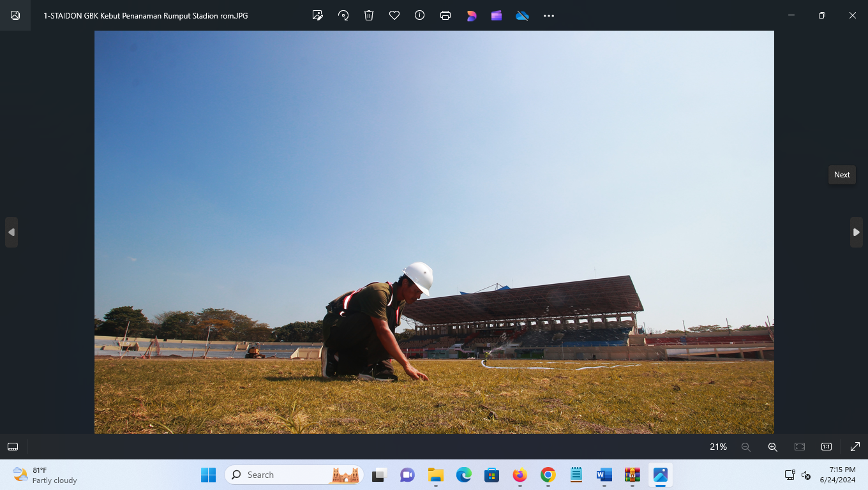Viewport: 868px width, 490px height.
Task: Launch Google Chrome from taskbar
Action: tap(548, 475)
